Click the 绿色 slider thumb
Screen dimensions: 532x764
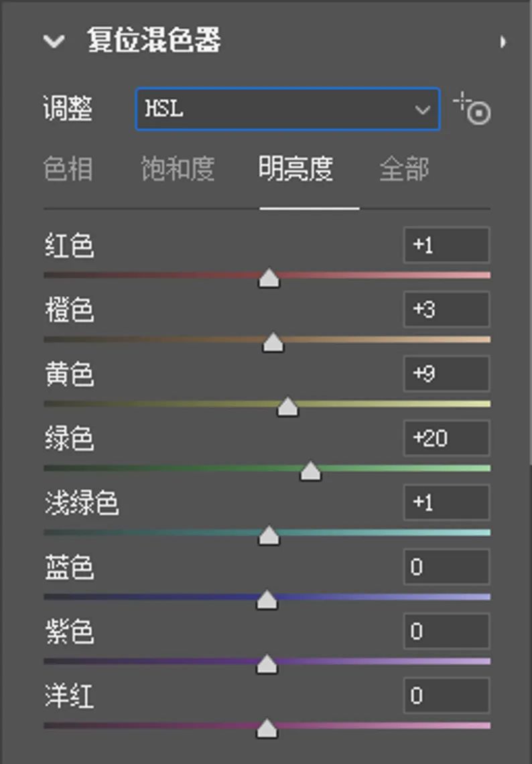pos(310,471)
